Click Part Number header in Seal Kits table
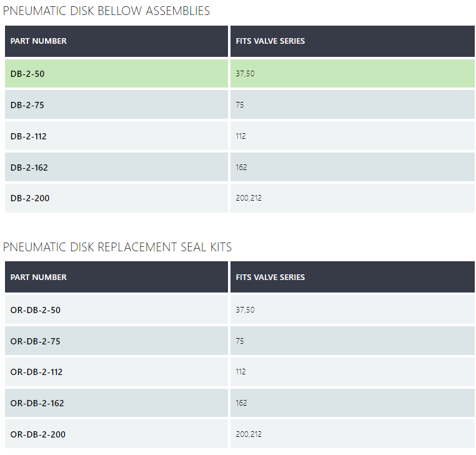476x455 pixels. click(39, 277)
